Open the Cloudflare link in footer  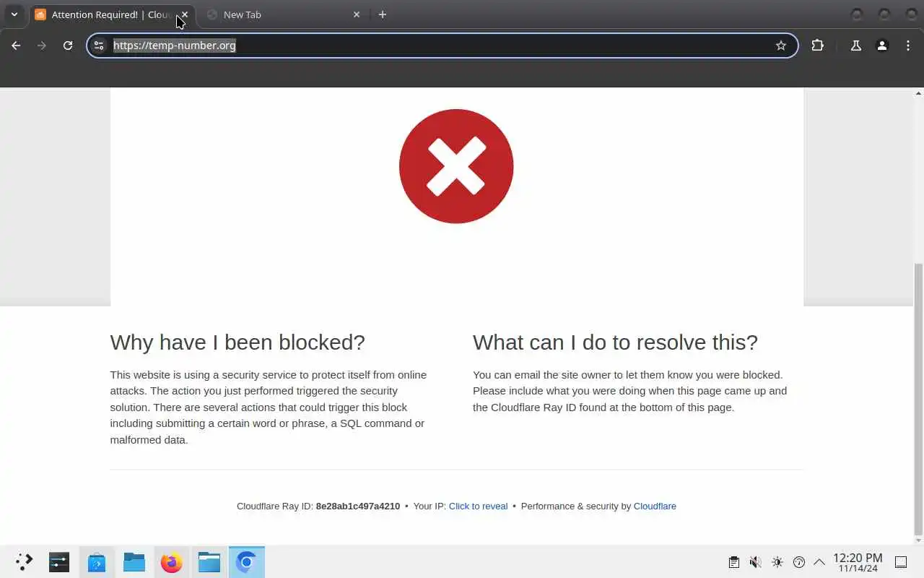point(655,506)
